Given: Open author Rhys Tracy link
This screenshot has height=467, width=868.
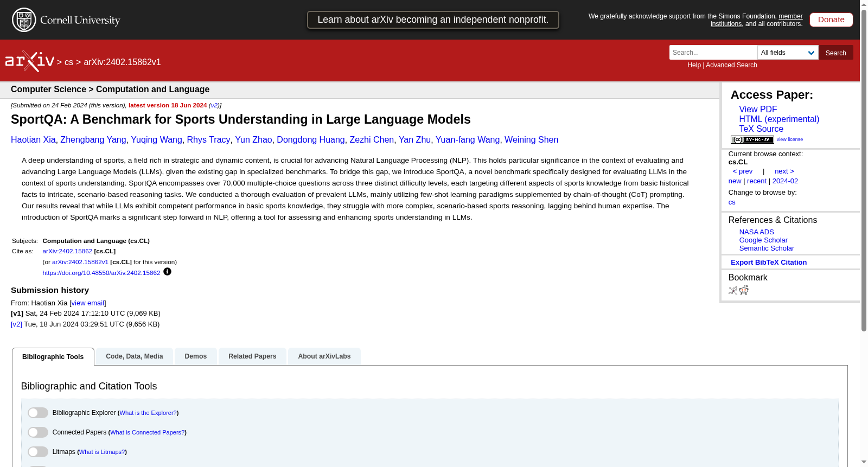Looking at the screenshot, I should 208,140.
